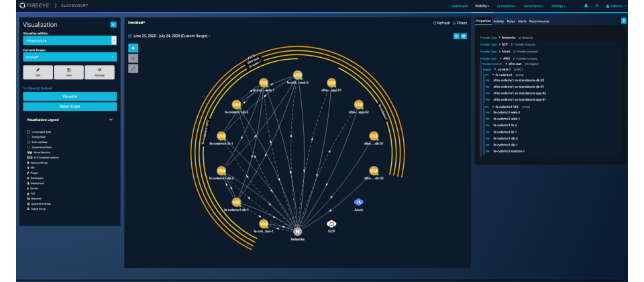Collapse the right properties panel arrow

[623, 21]
